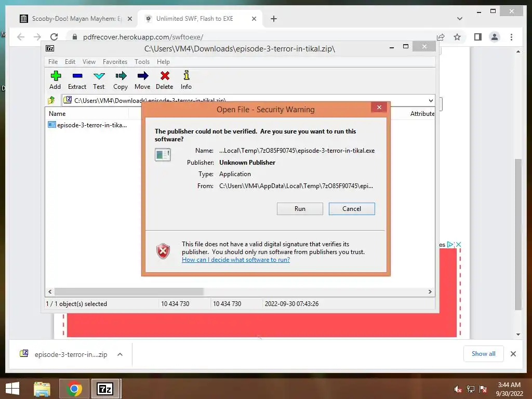Viewport: 532px width, 399px height.
Task: Click the Chrome back arrow
Action: coord(21,37)
